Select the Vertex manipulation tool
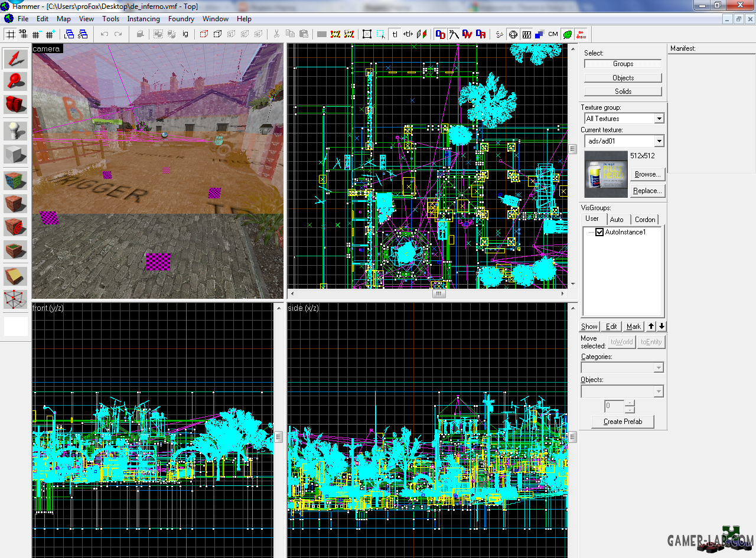 (16, 299)
